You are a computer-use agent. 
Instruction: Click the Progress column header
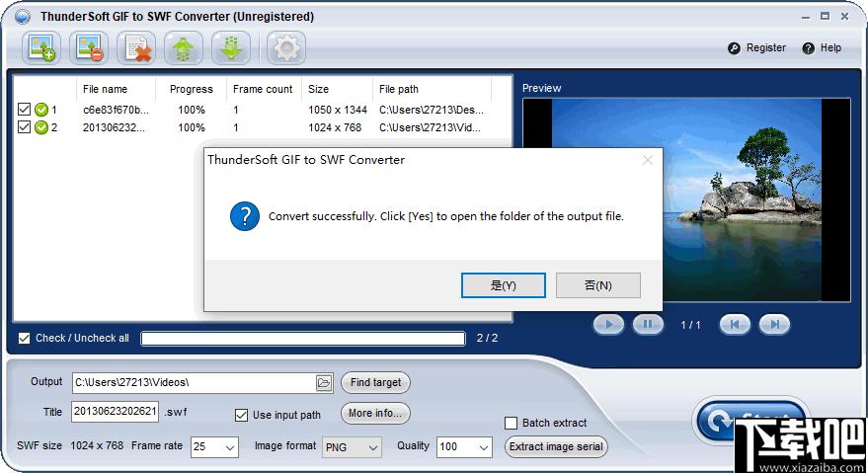tap(191, 89)
